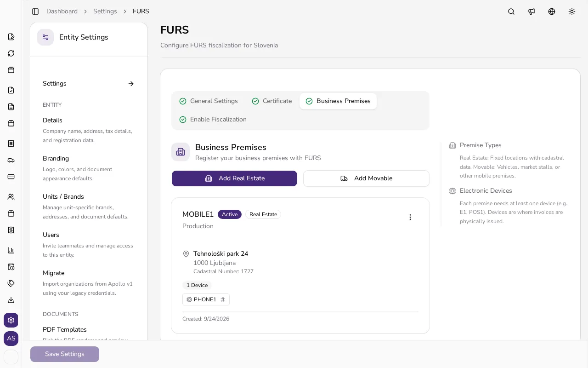Open the car icon in left rail
The height and width of the screenshot is (368, 588).
pos(11,160)
